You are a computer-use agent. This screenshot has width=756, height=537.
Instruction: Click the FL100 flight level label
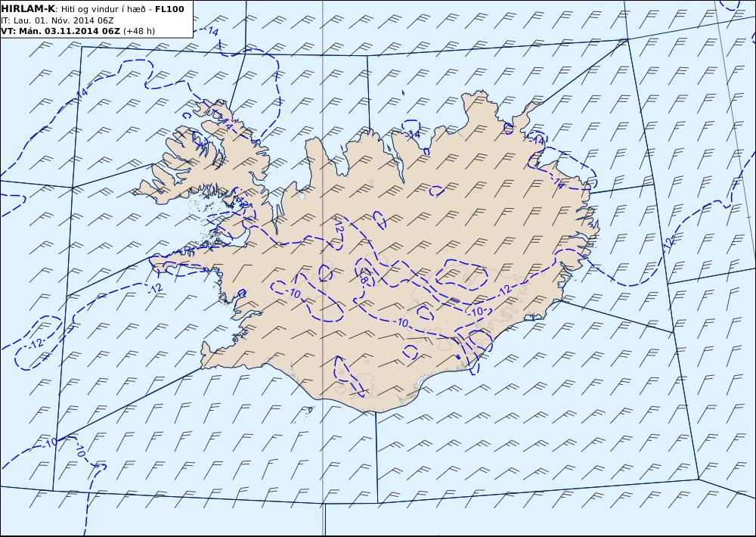tap(169, 9)
